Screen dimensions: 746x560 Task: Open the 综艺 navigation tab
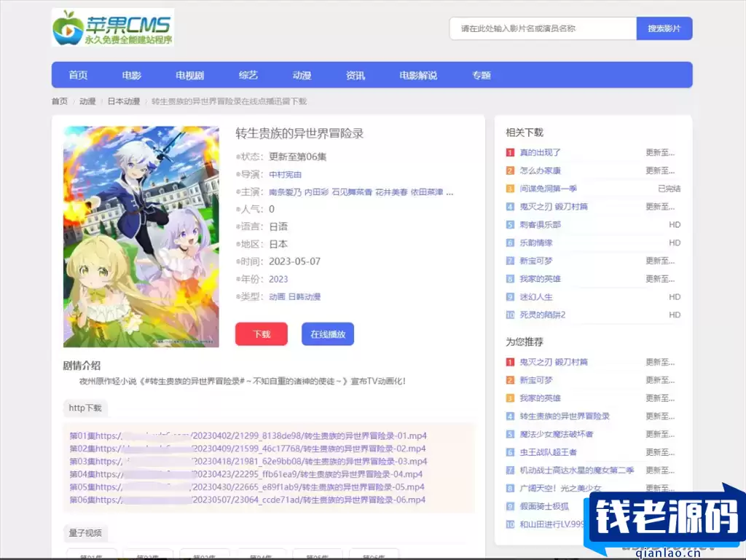pyautogui.click(x=248, y=75)
